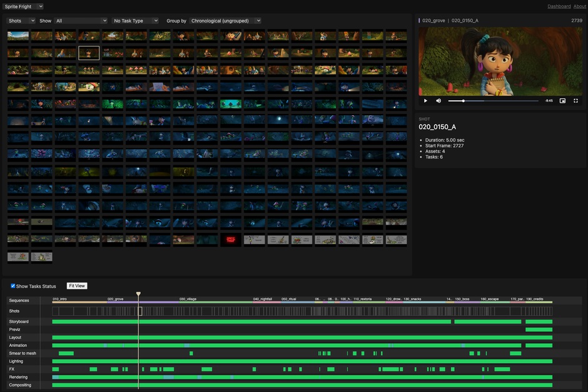Click the Sequences row label
Viewport: 588px width, 392px height.
[19, 301]
